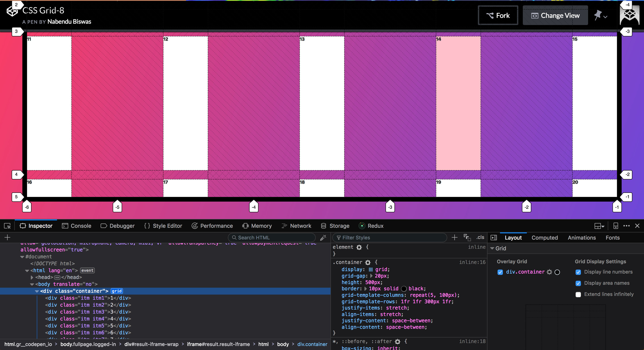Image resolution: width=644 pixels, height=350 pixels.
Task: Click the Change View button
Action: tap(555, 15)
